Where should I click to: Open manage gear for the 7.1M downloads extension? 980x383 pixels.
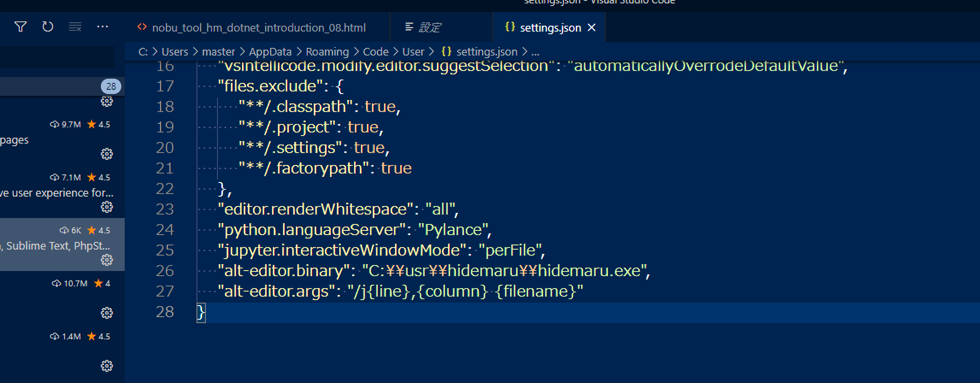click(107, 207)
